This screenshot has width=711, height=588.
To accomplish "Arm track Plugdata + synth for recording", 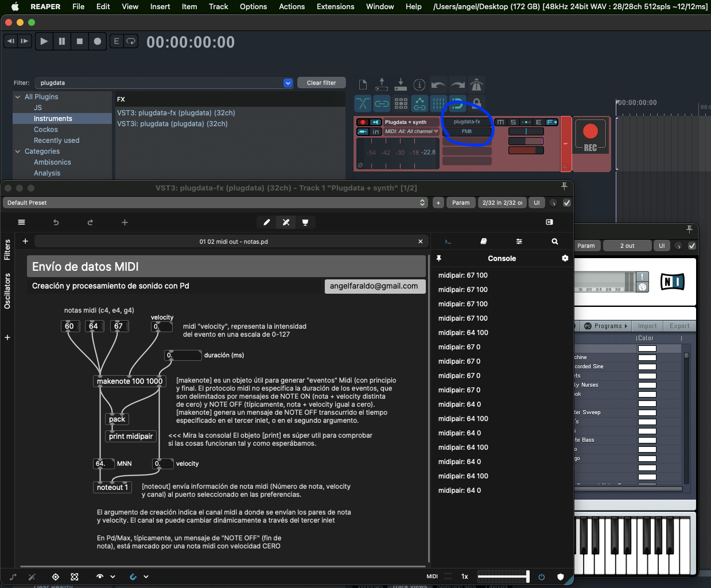I will coord(363,122).
